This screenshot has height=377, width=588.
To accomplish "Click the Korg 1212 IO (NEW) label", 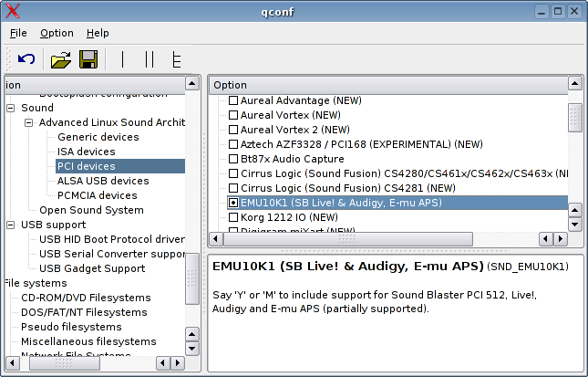I will click(289, 217).
